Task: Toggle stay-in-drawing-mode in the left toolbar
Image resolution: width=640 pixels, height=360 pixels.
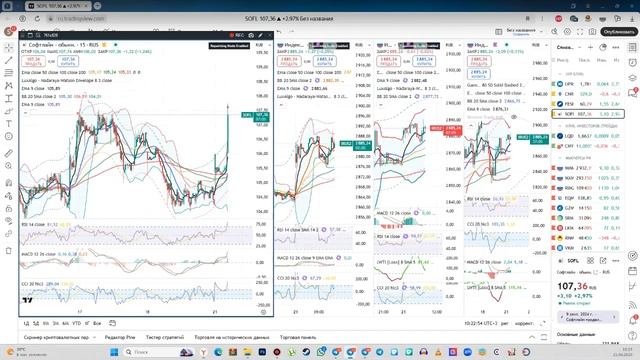Action: pos(9,196)
